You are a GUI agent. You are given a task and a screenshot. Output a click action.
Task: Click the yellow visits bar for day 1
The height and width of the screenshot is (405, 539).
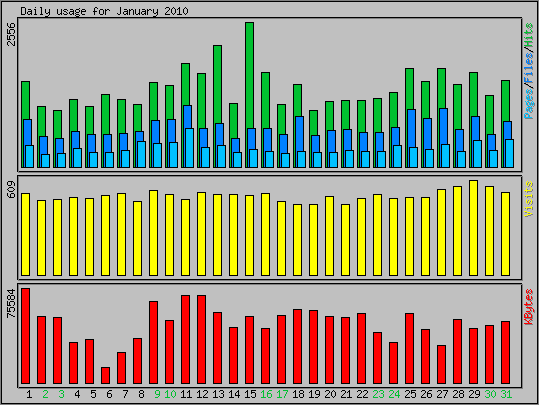click(26, 234)
